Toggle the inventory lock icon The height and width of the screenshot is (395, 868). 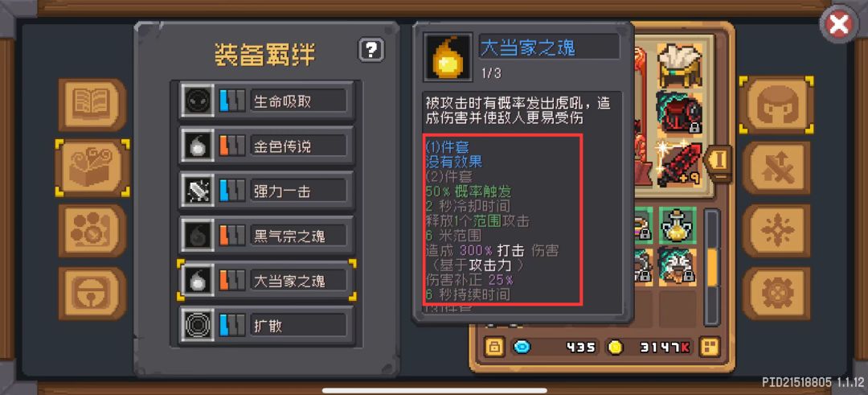(494, 347)
